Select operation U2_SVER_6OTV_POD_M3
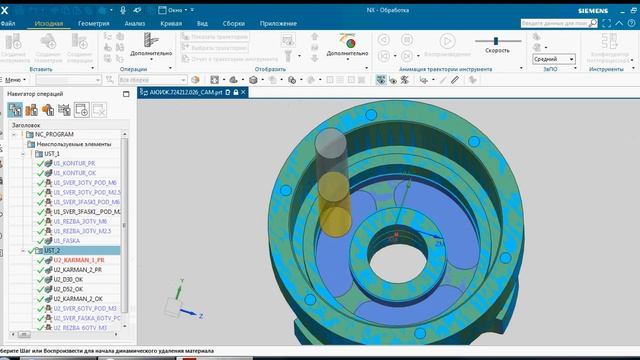Screen dimensions: 640x360 pos(85,309)
